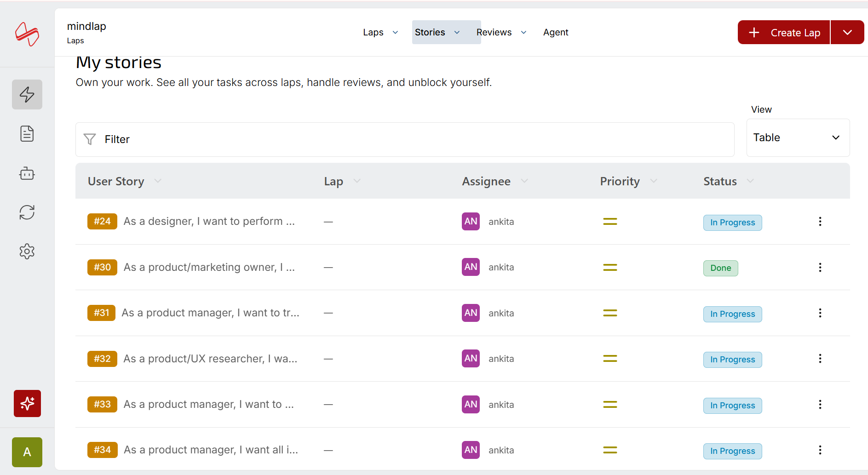Open the Table view dropdown
Image resolution: width=868 pixels, height=475 pixels.
[x=798, y=137]
